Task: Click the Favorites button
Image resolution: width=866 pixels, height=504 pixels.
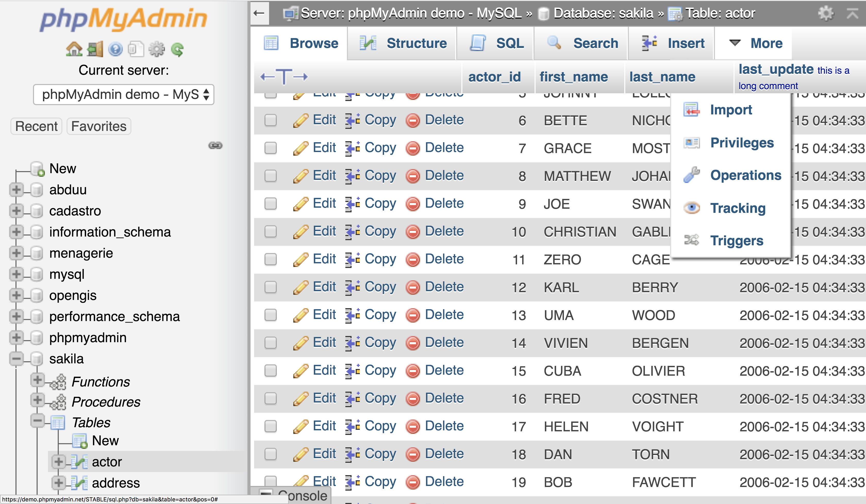Action: coord(99,127)
